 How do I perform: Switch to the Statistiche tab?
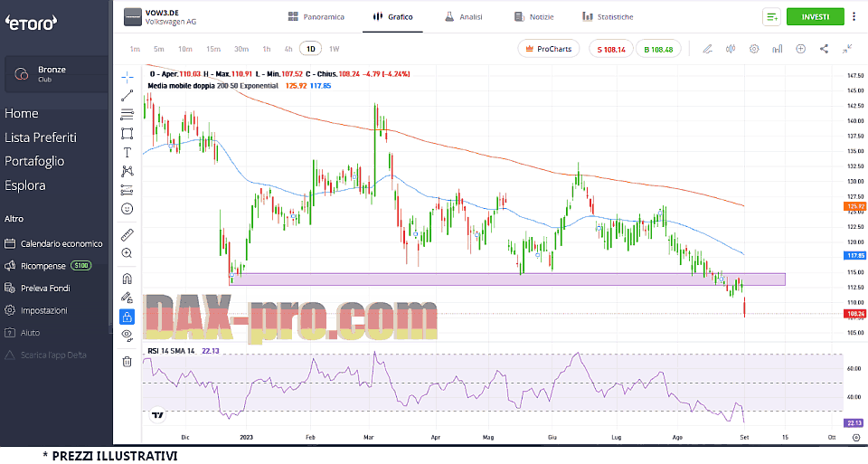[608, 16]
